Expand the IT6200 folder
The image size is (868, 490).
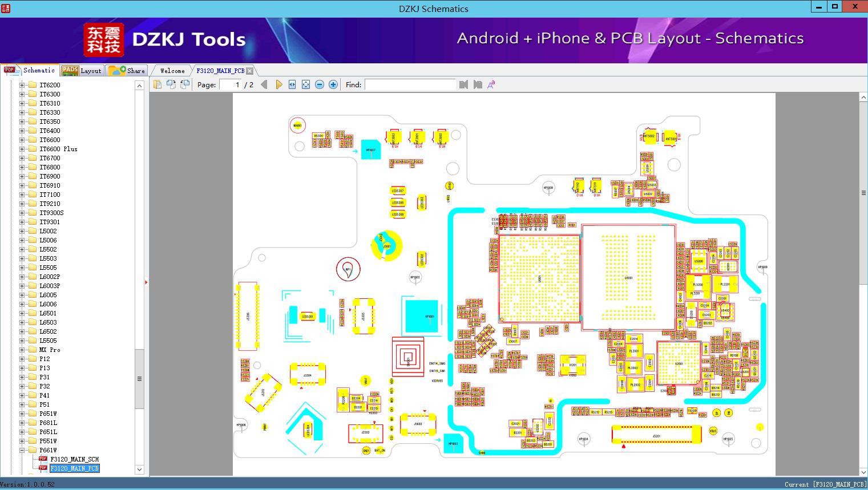click(22, 85)
